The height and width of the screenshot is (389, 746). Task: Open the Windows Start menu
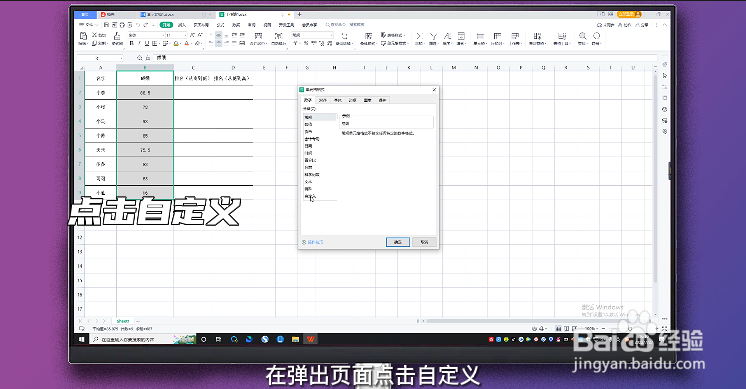click(x=81, y=339)
